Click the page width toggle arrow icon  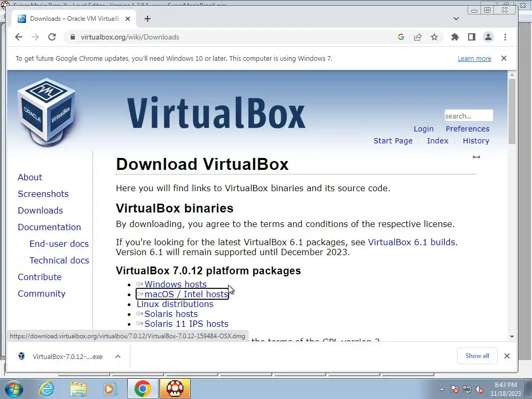tap(476, 157)
